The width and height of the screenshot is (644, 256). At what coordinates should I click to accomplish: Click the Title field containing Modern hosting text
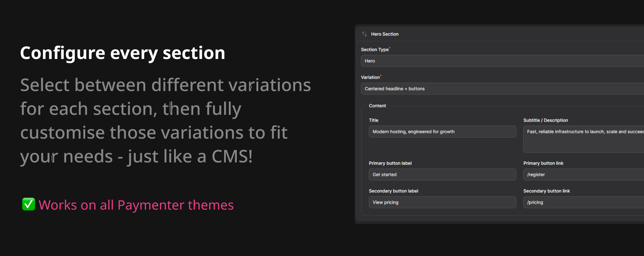pos(442,132)
